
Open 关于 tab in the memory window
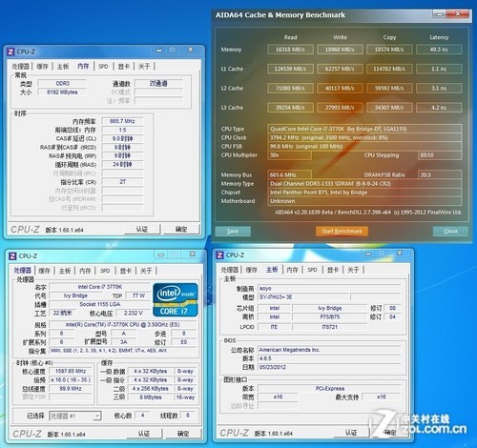[x=144, y=66]
